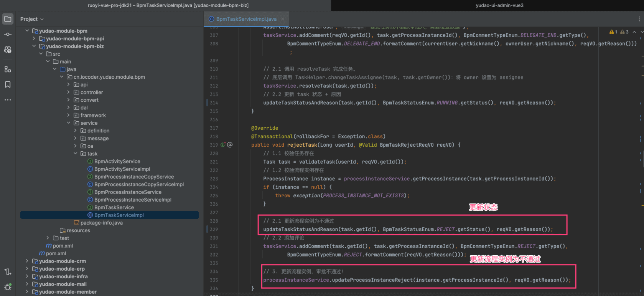The image size is (644, 296).
Task: Close the BpmTaskServiceImpl.java editor tab
Action: point(283,19)
